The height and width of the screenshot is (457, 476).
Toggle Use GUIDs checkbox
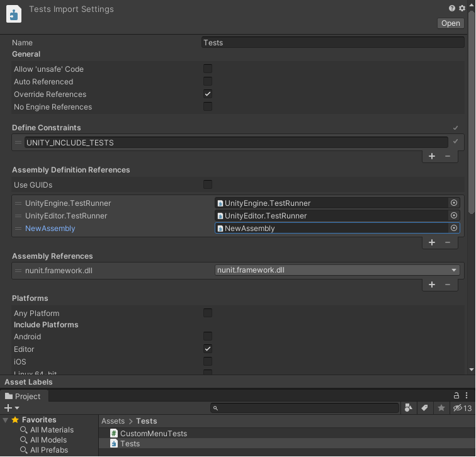(208, 184)
